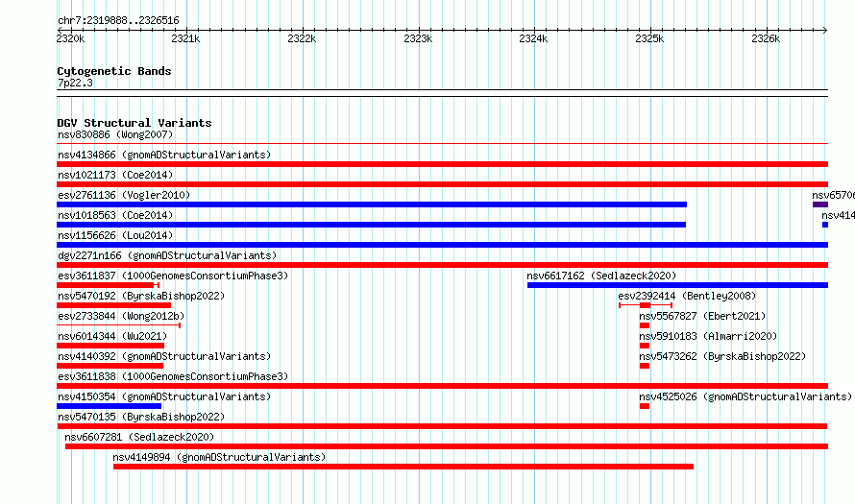Click the blue bar under nsv1156626

click(x=442, y=245)
